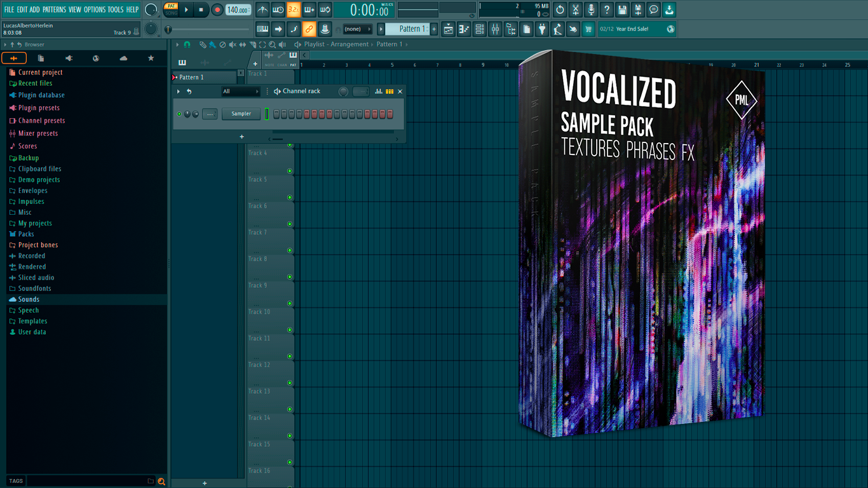Click the 140.000 tempo field
This screenshot has height=488, width=868.
238,10
